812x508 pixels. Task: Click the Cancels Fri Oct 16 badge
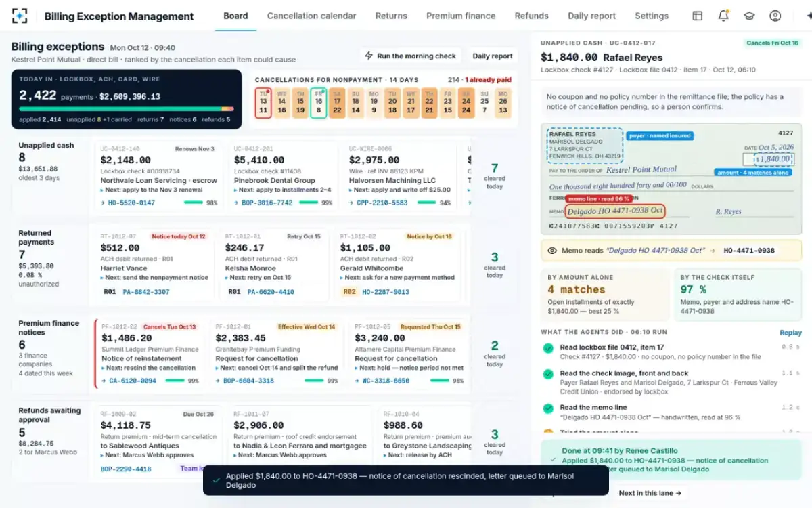click(x=772, y=43)
